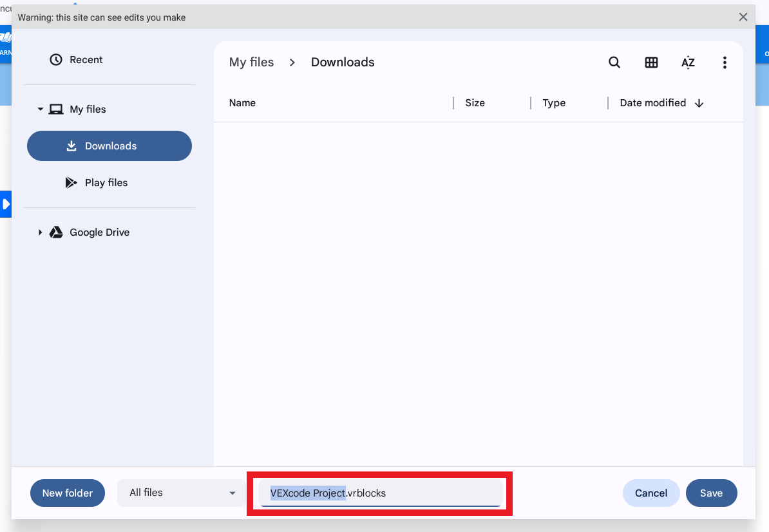Collapse the My files tree item
The image size is (769, 532).
click(x=40, y=109)
